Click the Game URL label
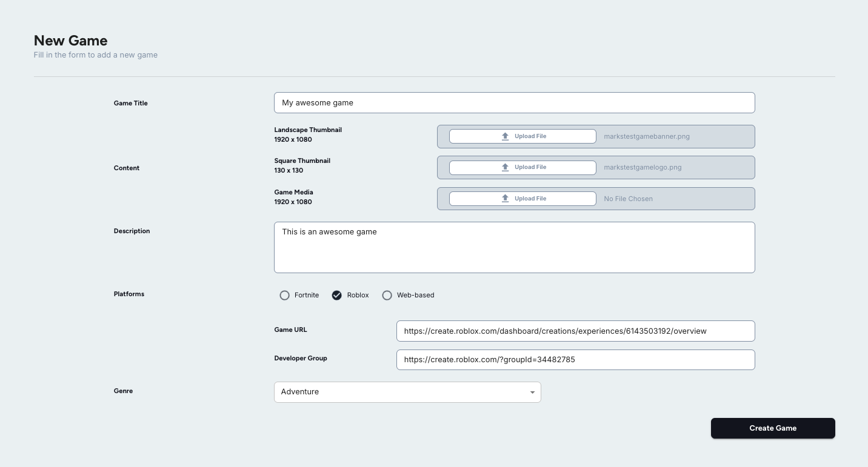 (x=290, y=330)
